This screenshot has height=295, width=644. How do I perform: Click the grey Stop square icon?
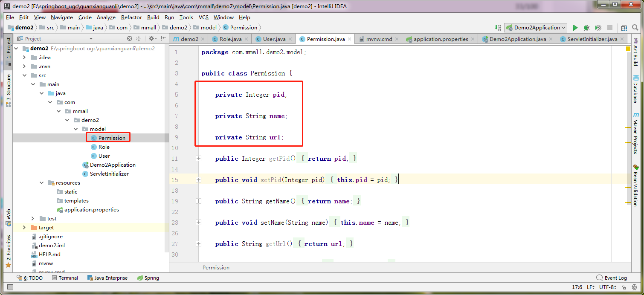(610, 28)
